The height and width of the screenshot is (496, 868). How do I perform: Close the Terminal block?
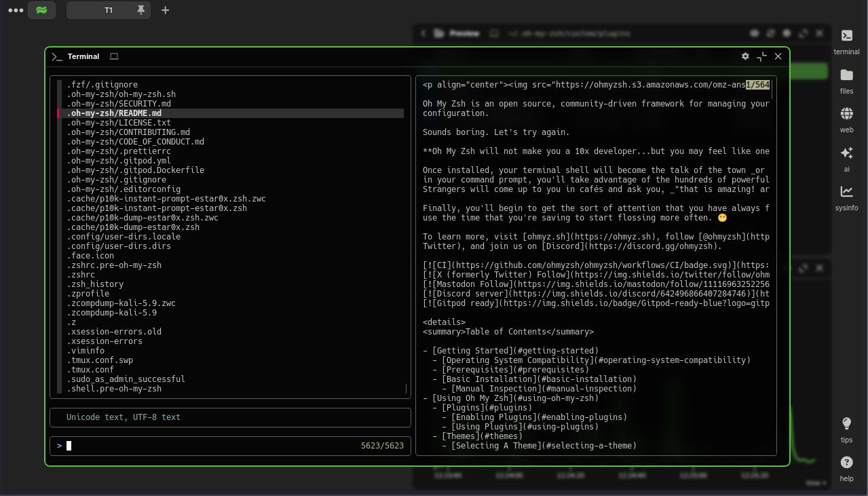778,56
